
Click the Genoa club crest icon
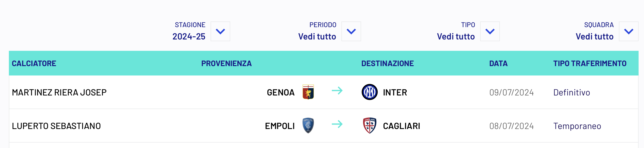308,92
